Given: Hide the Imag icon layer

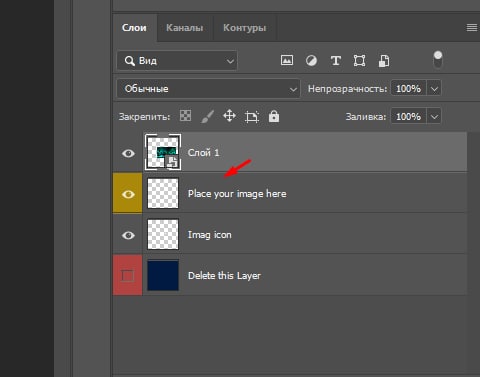Looking at the screenshot, I should pyautogui.click(x=128, y=235).
